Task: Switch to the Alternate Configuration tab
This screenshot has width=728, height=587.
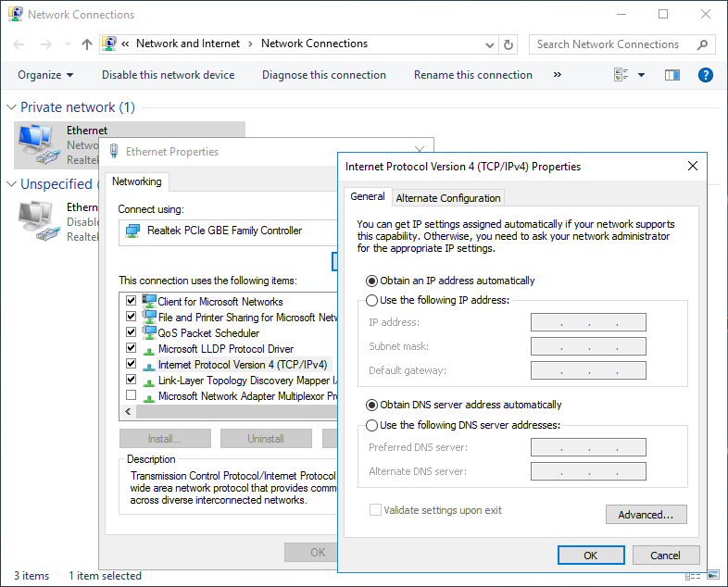Action: point(448,198)
